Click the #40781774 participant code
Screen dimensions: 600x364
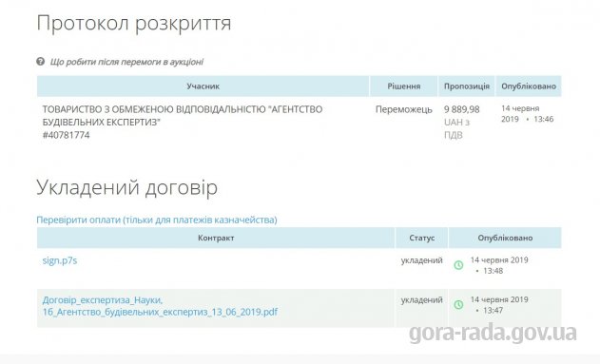pos(67,135)
